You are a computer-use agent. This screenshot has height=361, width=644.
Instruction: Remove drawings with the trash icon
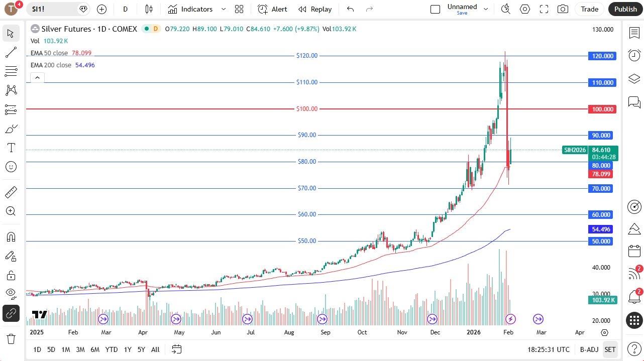(x=11, y=339)
